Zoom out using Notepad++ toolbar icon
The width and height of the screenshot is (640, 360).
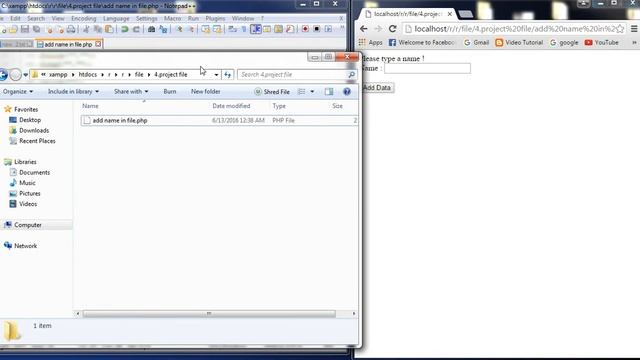tap(191, 29)
